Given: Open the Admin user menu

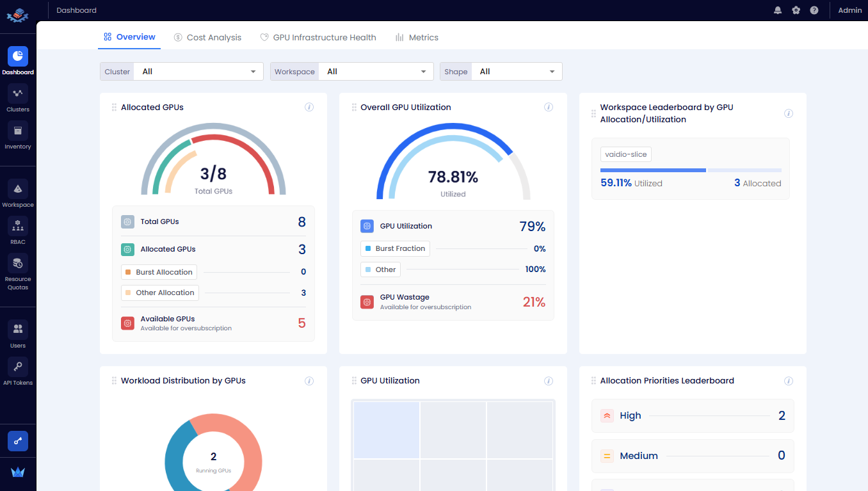Looking at the screenshot, I should (x=849, y=10).
